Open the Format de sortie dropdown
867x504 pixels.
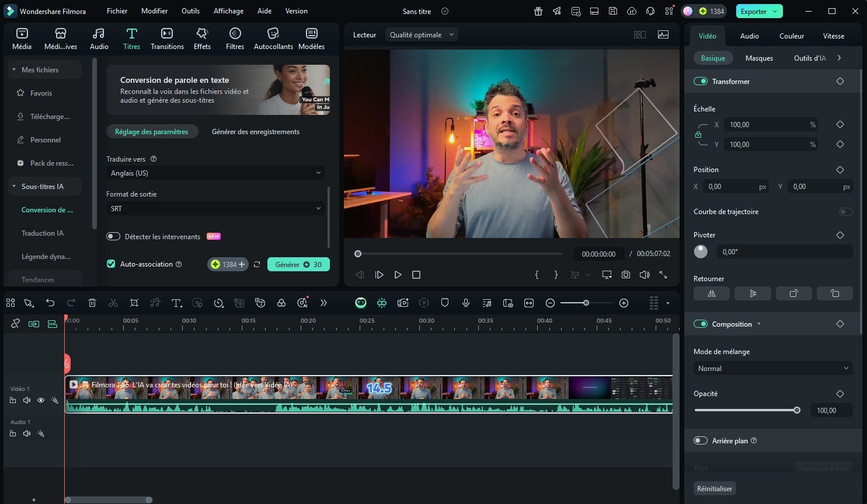click(x=215, y=208)
